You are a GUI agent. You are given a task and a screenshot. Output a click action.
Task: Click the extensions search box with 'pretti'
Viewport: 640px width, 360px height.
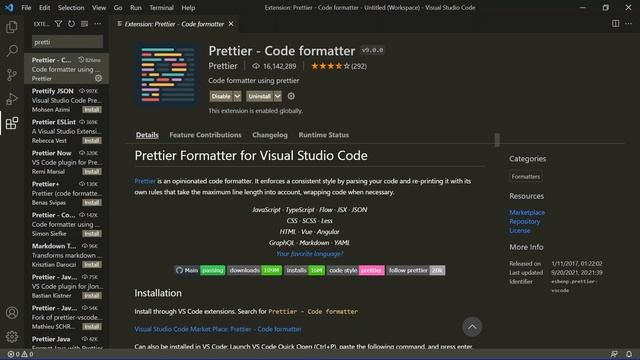click(x=67, y=42)
